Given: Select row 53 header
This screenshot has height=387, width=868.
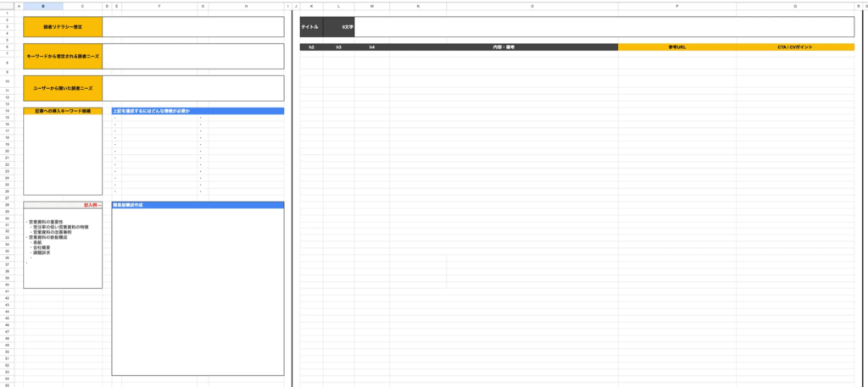Looking at the screenshot, I should [8, 372].
